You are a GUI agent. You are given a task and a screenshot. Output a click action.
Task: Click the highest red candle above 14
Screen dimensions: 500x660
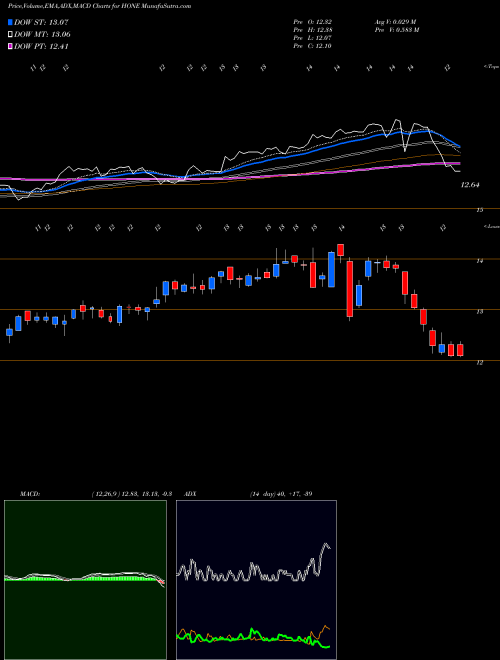(x=340, y=250)
